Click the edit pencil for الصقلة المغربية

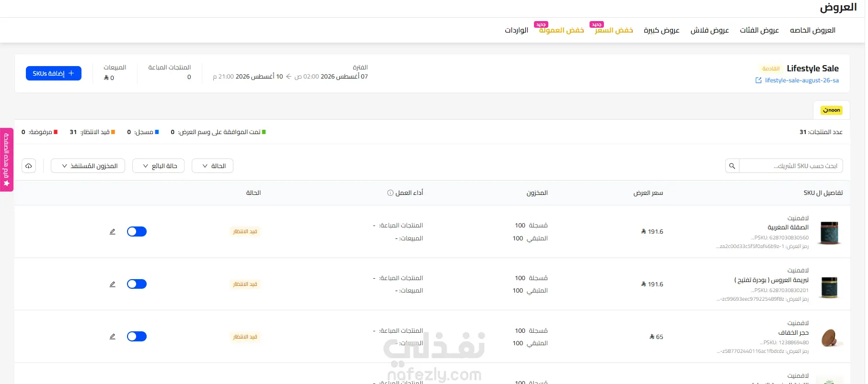[x=113, y=232]
